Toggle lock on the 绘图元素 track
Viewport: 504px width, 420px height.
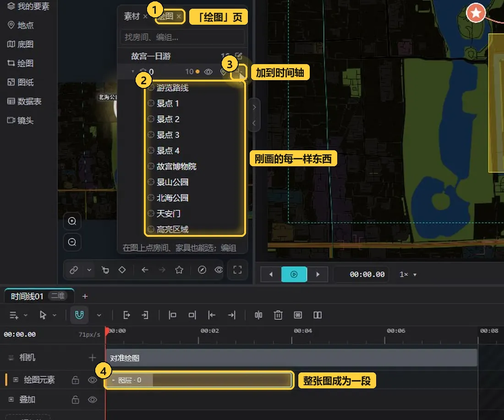click(75, 380)
